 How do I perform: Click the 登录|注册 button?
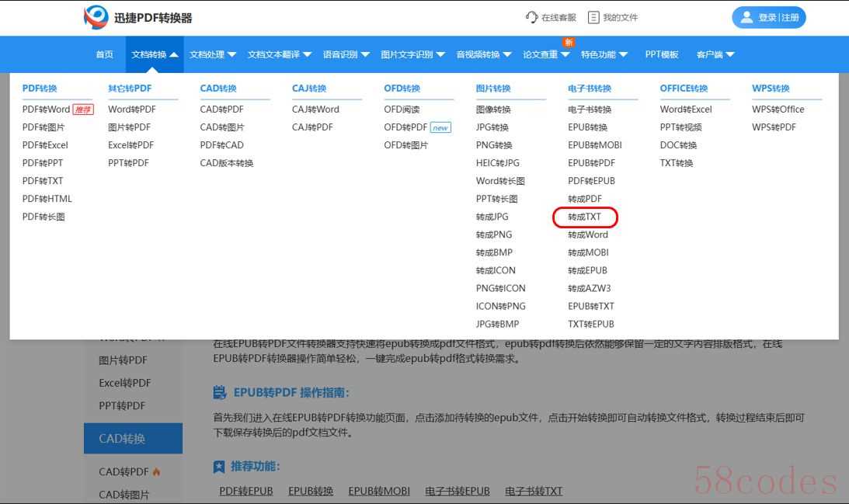(769, 17)
